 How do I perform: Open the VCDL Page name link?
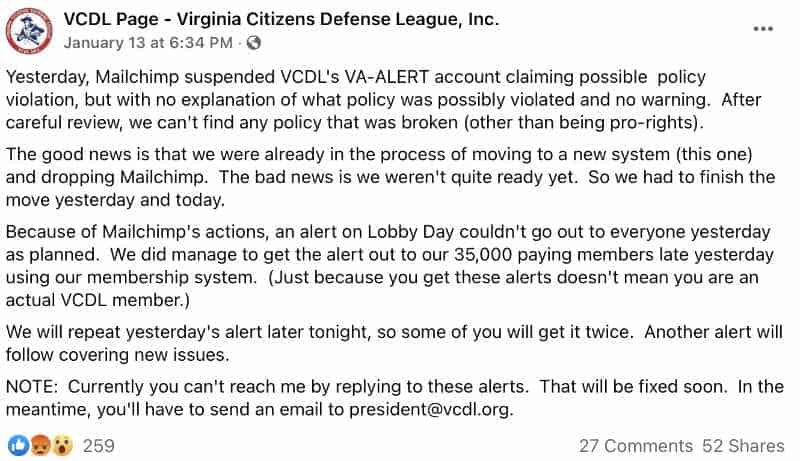point(281,19)
